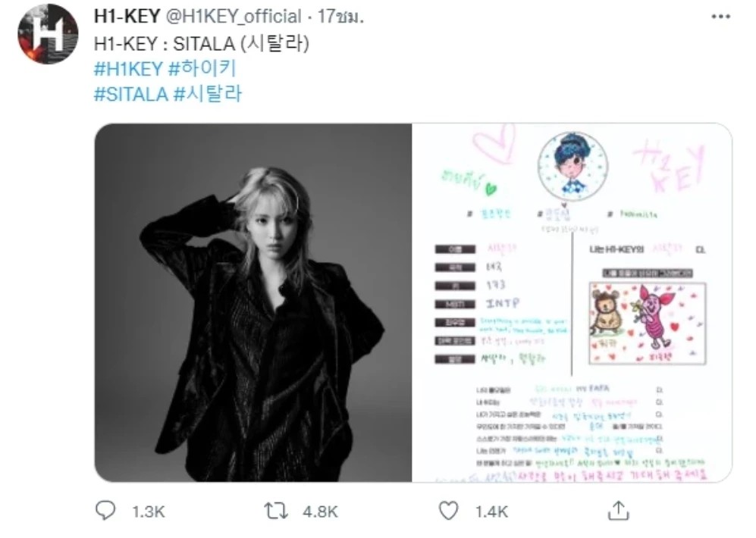This screenshot has width=756, height=538.
Task: Click the 1.4K likes count
Action: pyautogui.click(x=491, y=511)
